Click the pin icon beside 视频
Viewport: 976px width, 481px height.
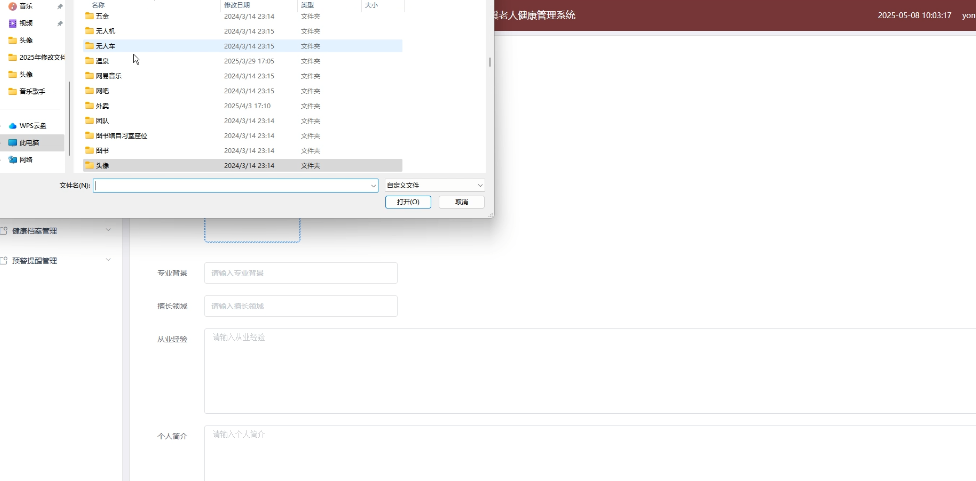point(60,23)
